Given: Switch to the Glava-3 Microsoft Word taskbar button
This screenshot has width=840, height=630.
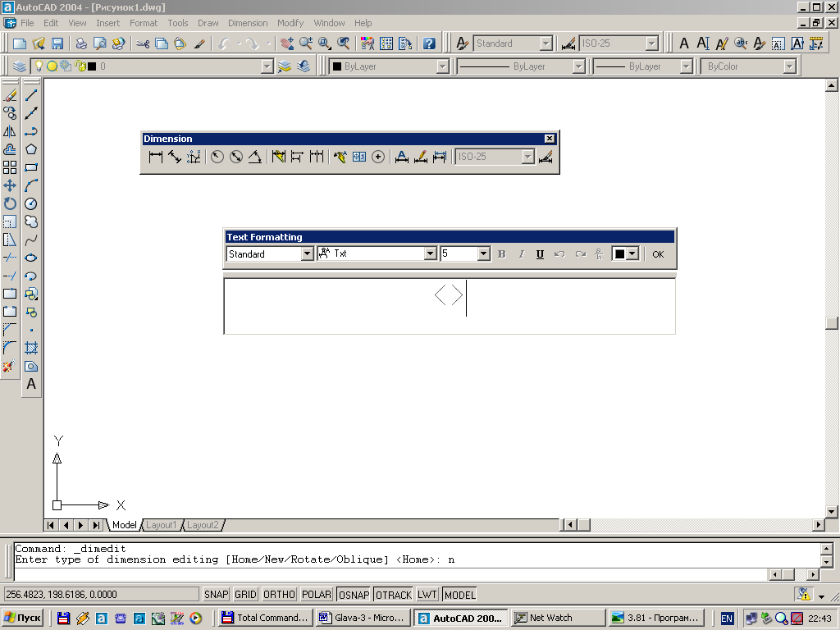Looking at the screenshot, I should tap(363, 618).
